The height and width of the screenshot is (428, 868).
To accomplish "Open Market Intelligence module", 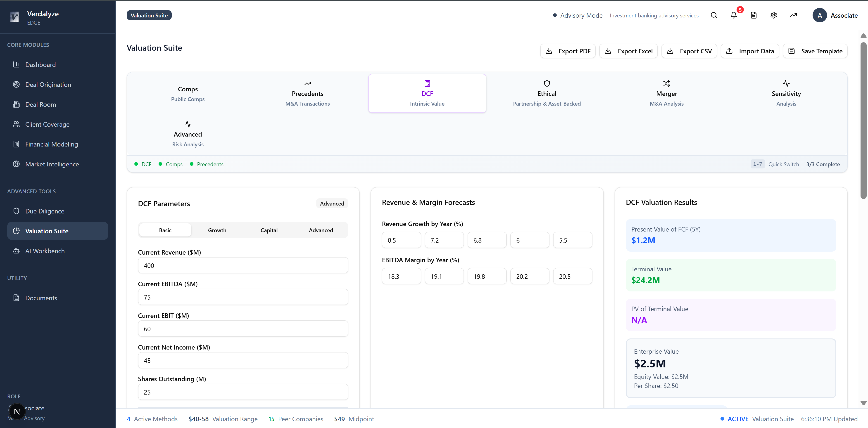I will [52, 164].
